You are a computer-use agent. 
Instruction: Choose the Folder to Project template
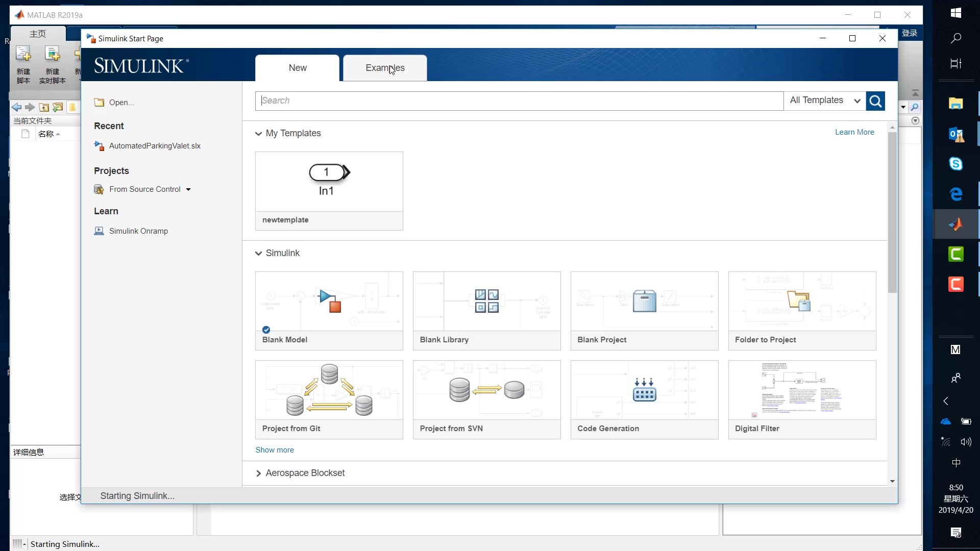pyautogui.click(x=802, y=311)
